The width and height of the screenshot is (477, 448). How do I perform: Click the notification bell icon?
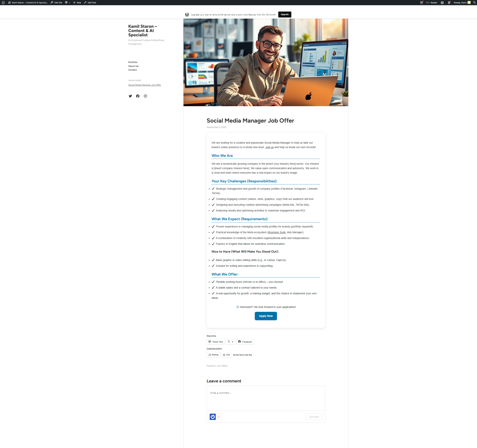coord(449,2)
